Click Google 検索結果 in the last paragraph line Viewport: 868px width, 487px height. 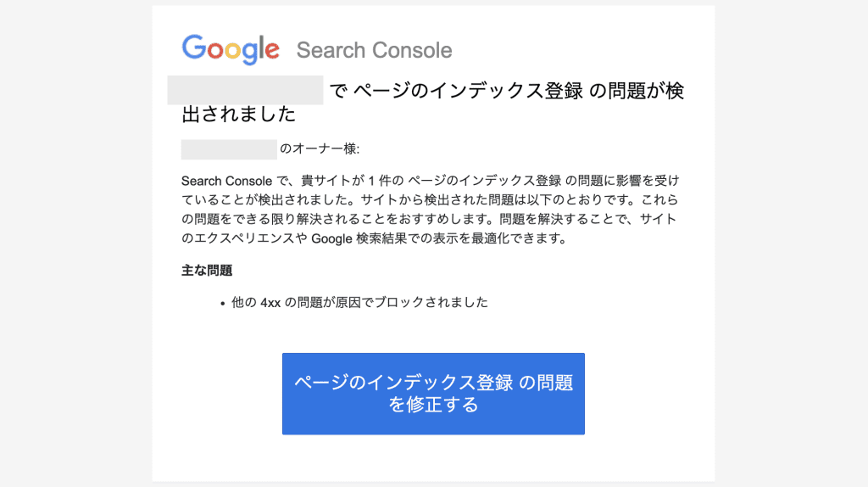click(359, 238)
